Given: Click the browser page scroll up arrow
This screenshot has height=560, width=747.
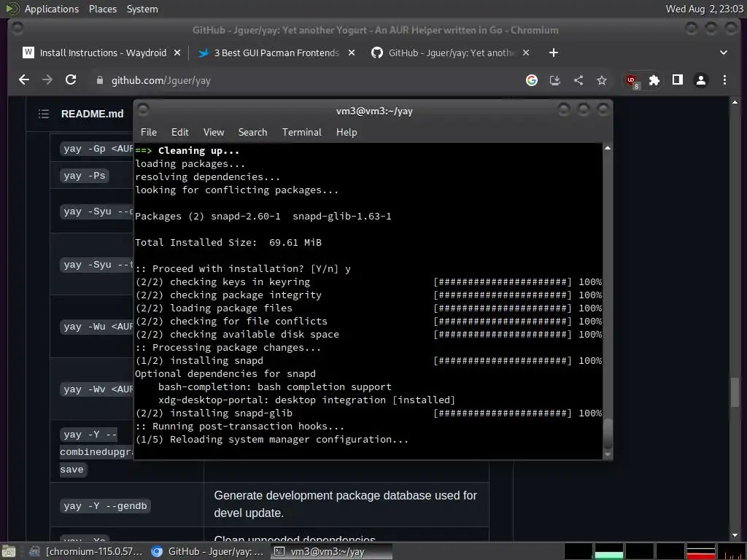Looking at the screenshot, I should click(x=735, y=102).
